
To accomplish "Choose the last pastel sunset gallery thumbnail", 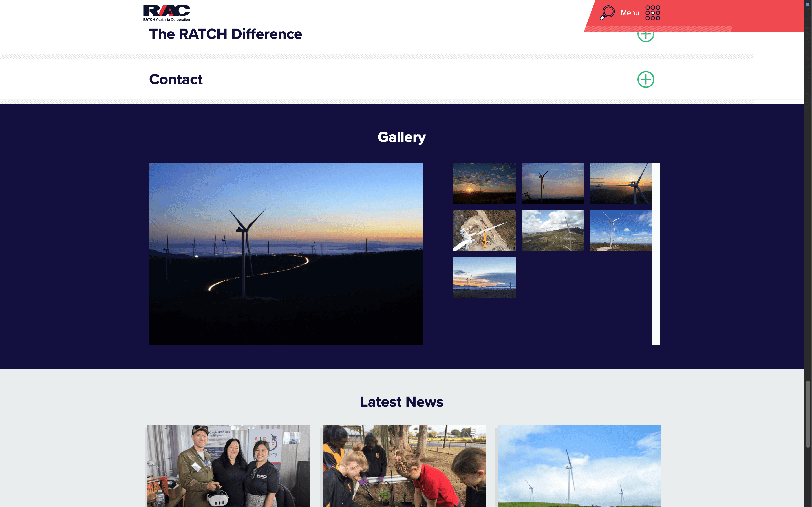I will click(x=484, y=278).
